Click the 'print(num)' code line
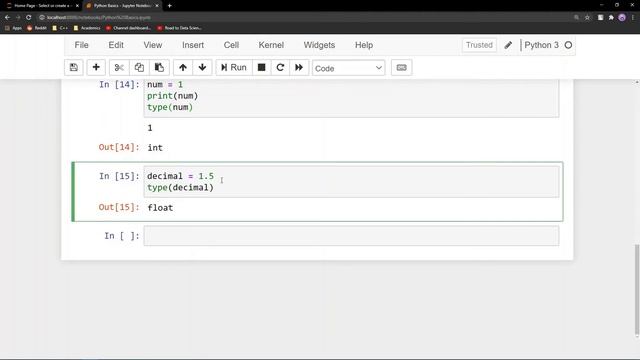Screen dimensions: 640x360 pos(173,96)
